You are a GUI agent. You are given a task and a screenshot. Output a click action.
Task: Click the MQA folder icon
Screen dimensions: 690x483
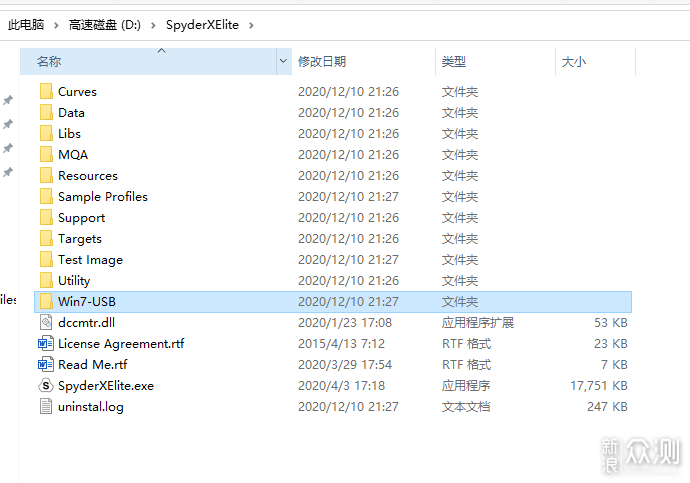(x=46, y=154)
